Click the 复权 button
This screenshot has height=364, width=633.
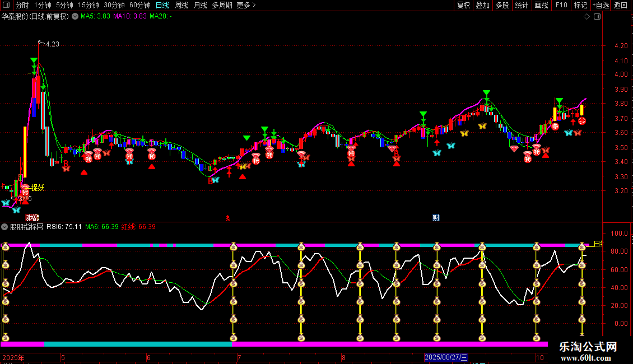[x=463, y=5]
